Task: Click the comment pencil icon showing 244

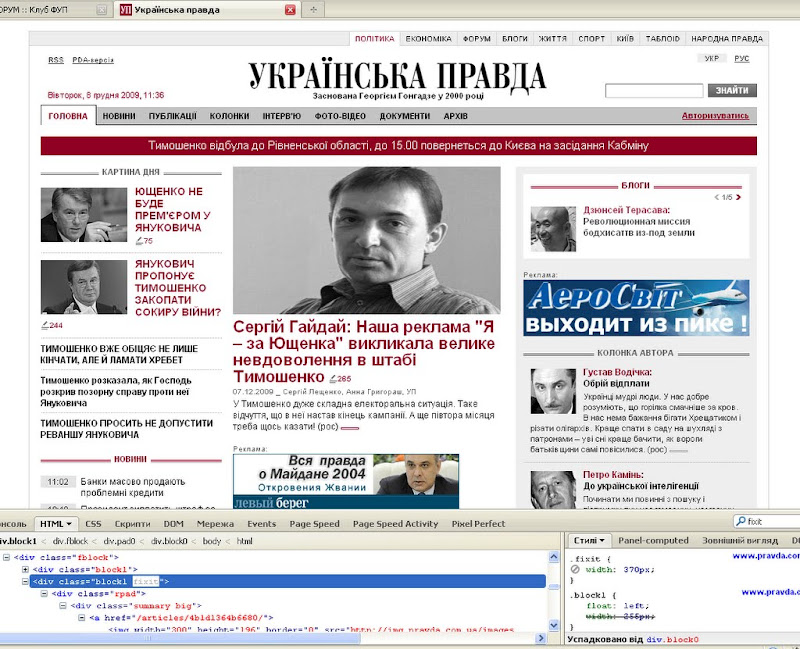Action: tap(45, 325)
